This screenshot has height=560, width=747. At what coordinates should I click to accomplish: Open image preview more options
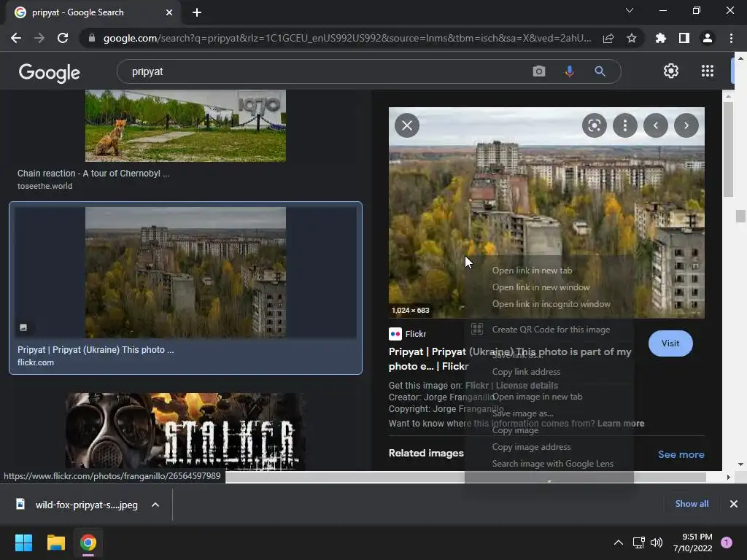[x=625, y=125]
